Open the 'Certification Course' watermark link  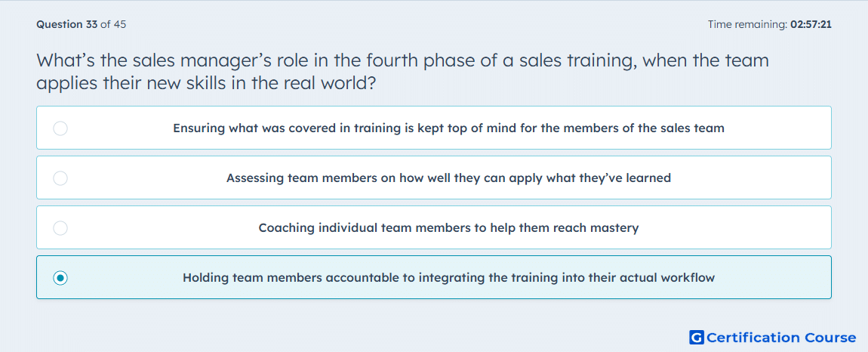781,337
